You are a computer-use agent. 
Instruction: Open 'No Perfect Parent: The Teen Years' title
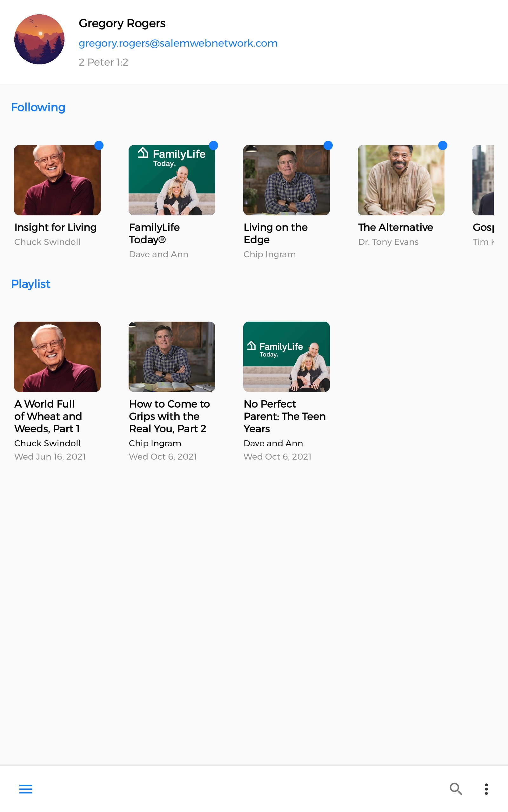284,416
